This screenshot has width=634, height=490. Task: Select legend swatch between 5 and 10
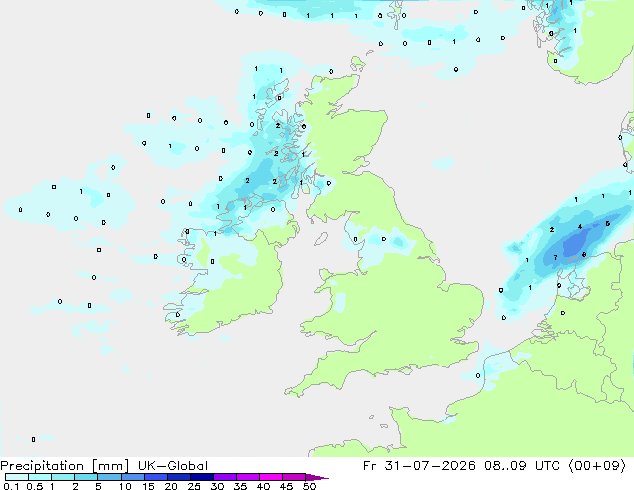pyautogui.click(x=109, y=477)
